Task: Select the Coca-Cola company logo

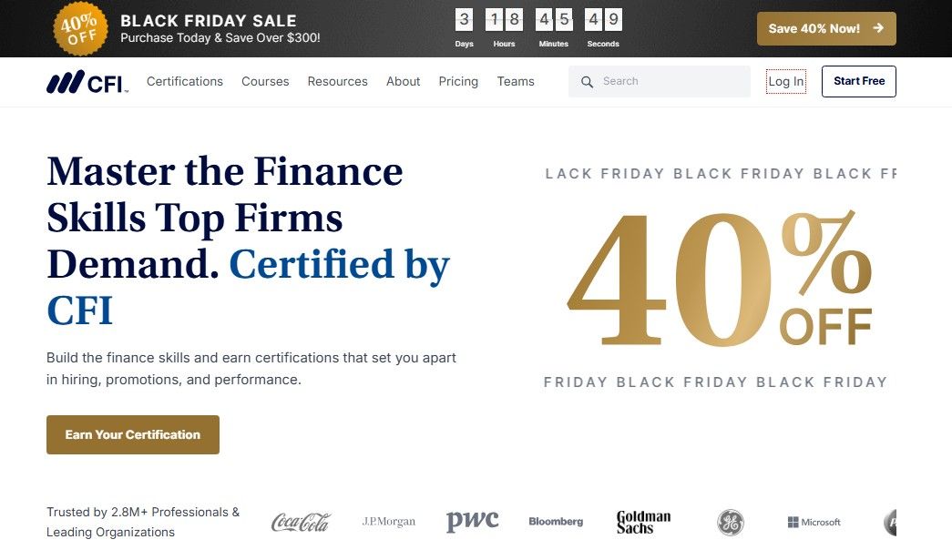Action: [301, 521]
